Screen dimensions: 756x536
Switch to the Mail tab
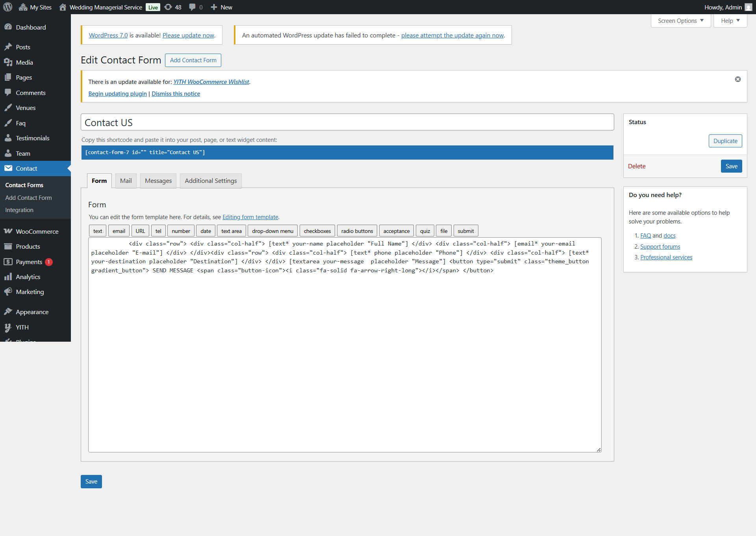click(126, 181)
